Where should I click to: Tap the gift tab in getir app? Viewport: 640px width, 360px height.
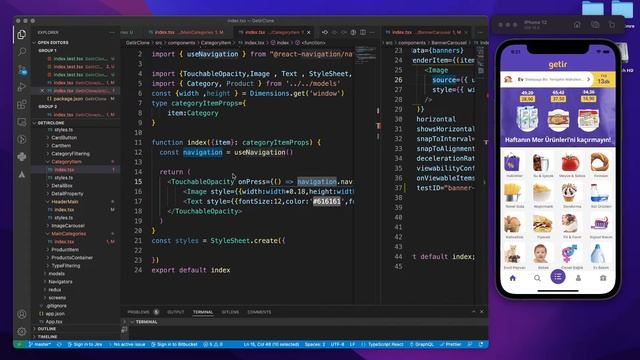603,278
